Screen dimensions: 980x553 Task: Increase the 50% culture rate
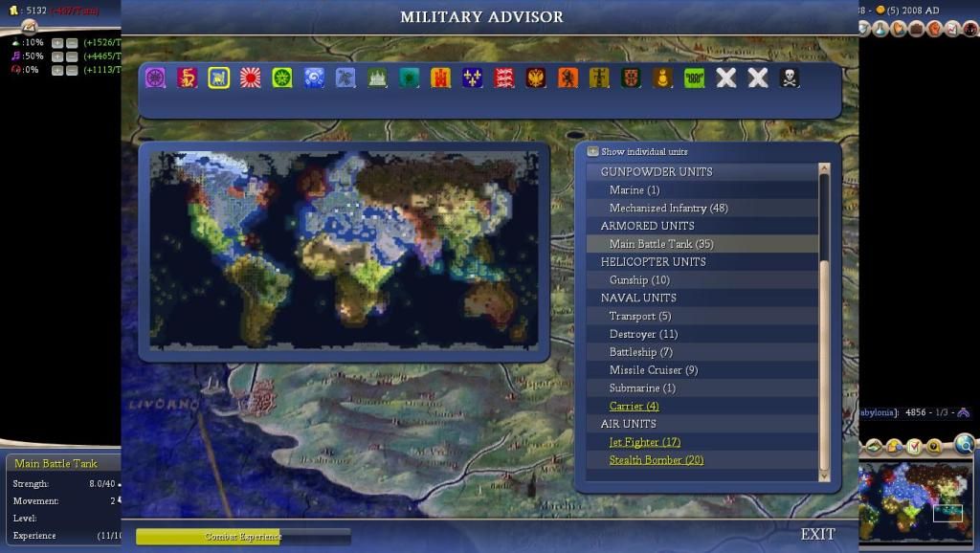click(57, 56)
